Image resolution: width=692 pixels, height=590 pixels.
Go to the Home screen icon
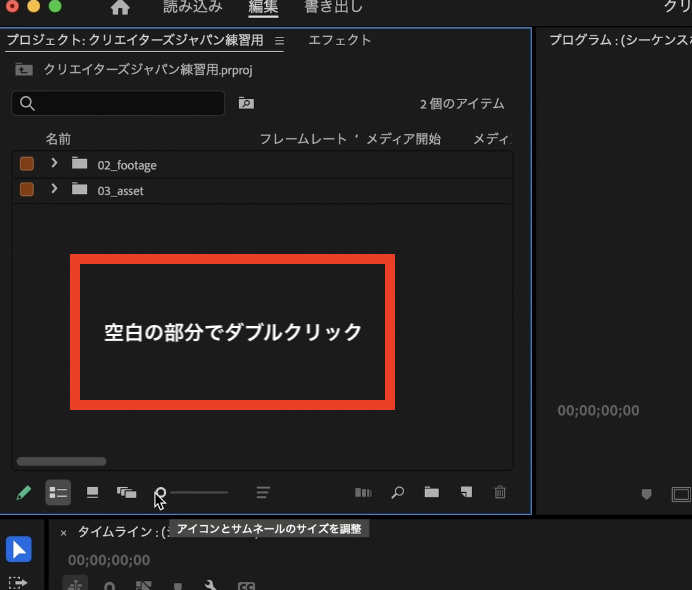[120, 9]
